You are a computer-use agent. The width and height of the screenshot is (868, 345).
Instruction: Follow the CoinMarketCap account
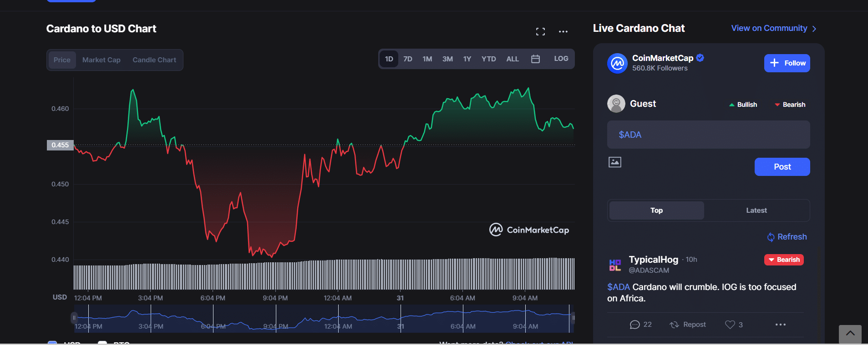pos(787,63)
